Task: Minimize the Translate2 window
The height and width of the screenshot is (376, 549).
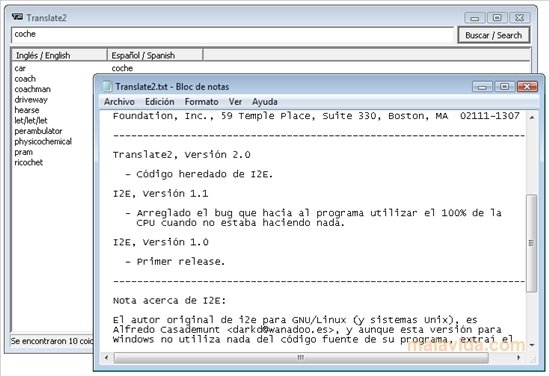Action: click(x=475, y=18)
